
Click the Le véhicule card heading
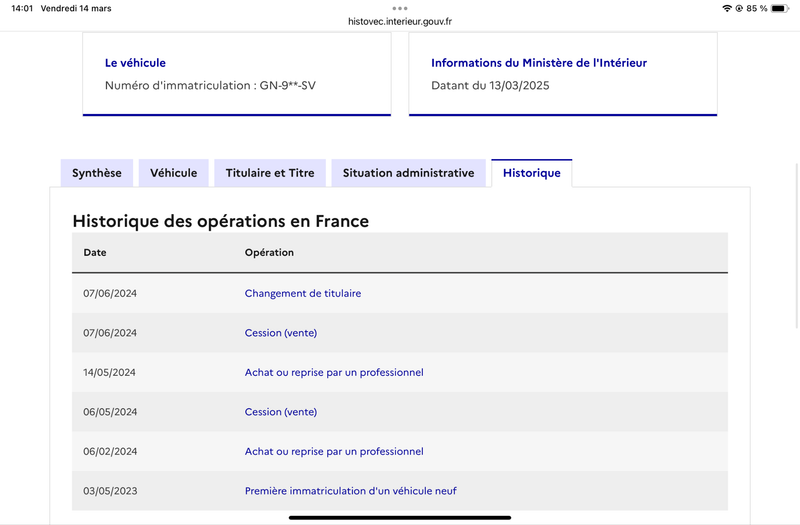[x=135, y=63]
